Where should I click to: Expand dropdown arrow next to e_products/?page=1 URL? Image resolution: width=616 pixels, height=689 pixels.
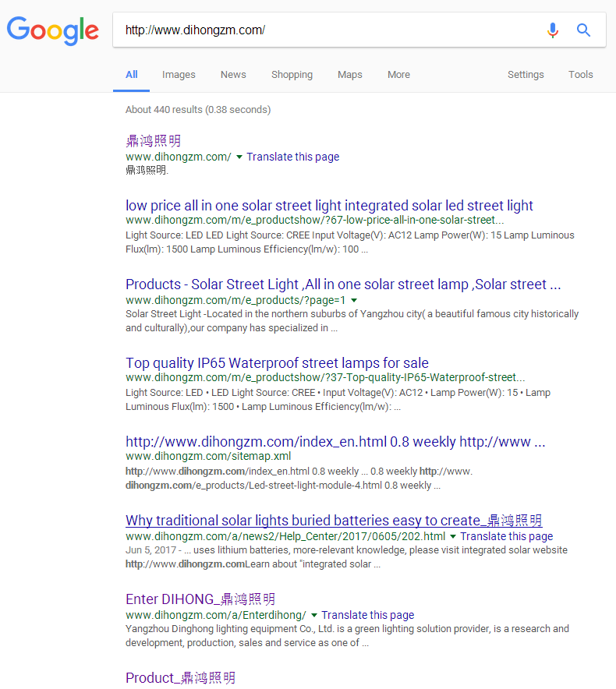tap(354, 300)
